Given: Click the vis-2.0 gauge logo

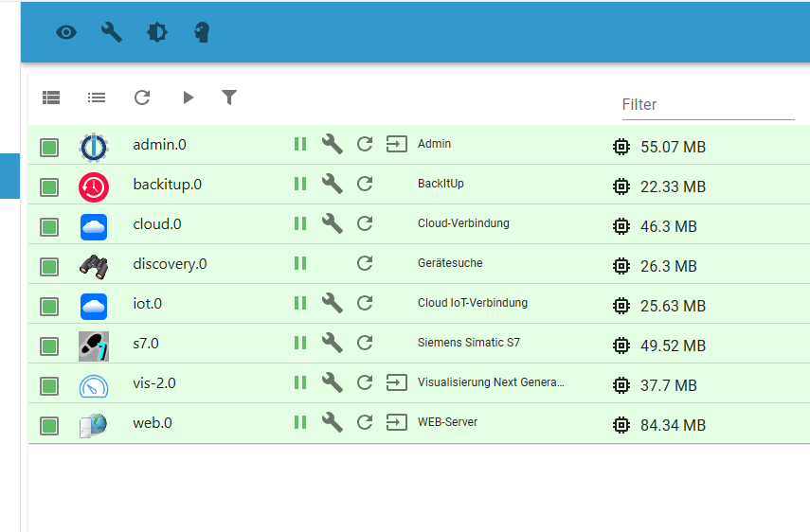Looking at the screenshot, I should click(94, 386).
